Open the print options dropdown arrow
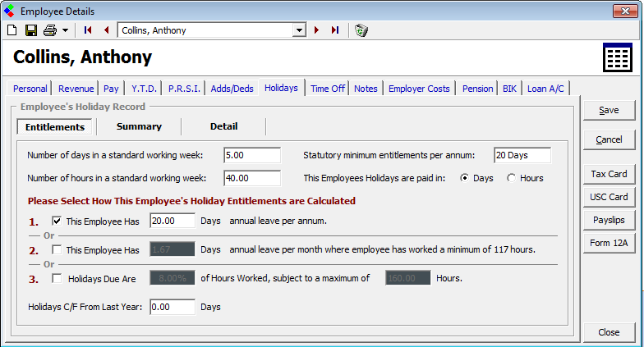The height and width of the screenshot is (347, 644). point(64,30)
